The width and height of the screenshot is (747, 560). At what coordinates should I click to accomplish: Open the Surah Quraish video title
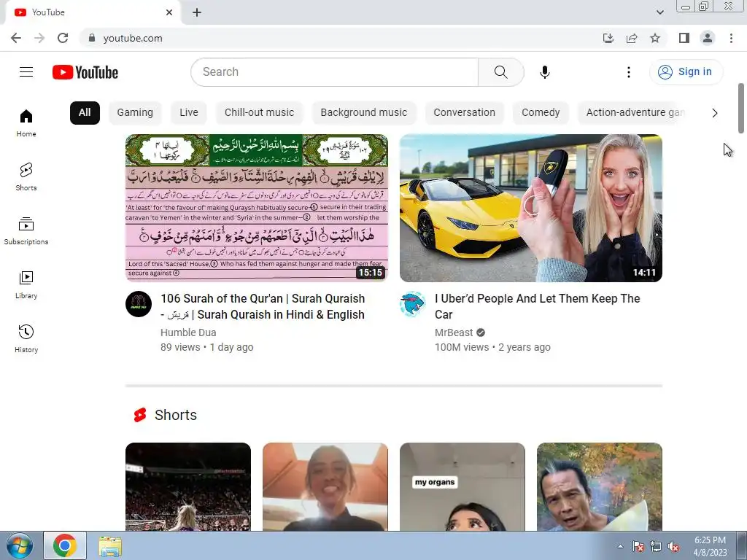click(263, 307)
